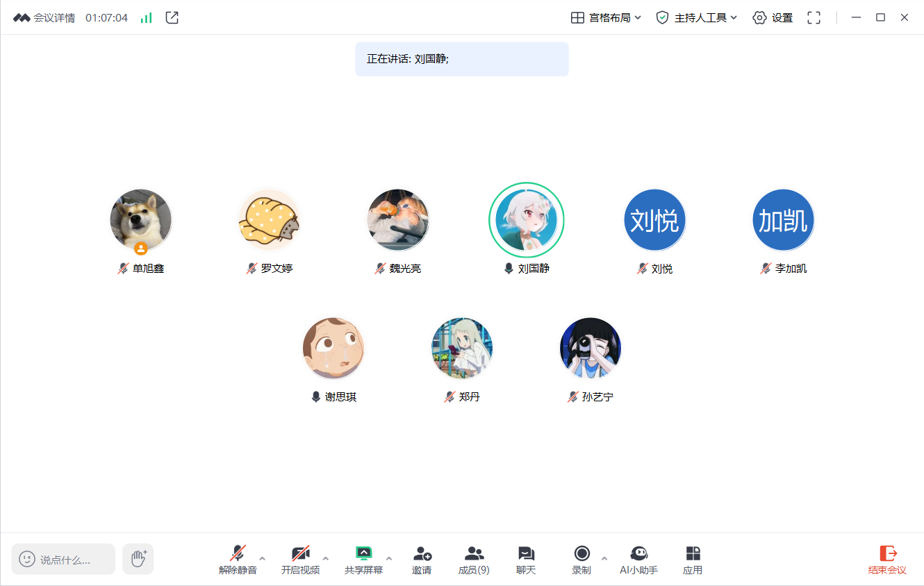Image resolution: width=924 pixels, height=586 pixels.
Task: Select 刘国静's speaking avatar
Action: click(x=527, y=220)
